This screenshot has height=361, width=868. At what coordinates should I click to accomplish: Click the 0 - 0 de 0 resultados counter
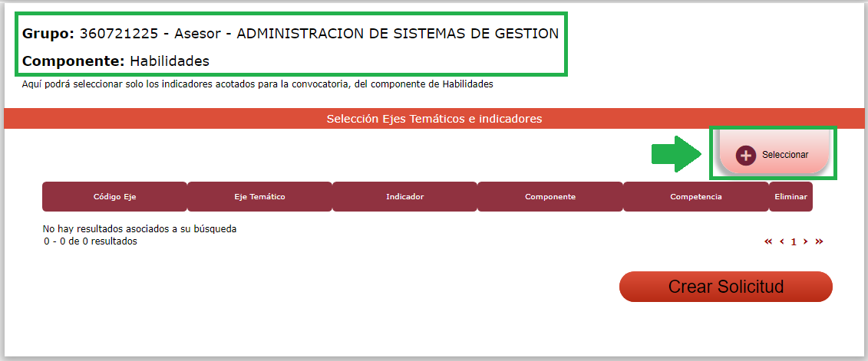tap(91, 241)
